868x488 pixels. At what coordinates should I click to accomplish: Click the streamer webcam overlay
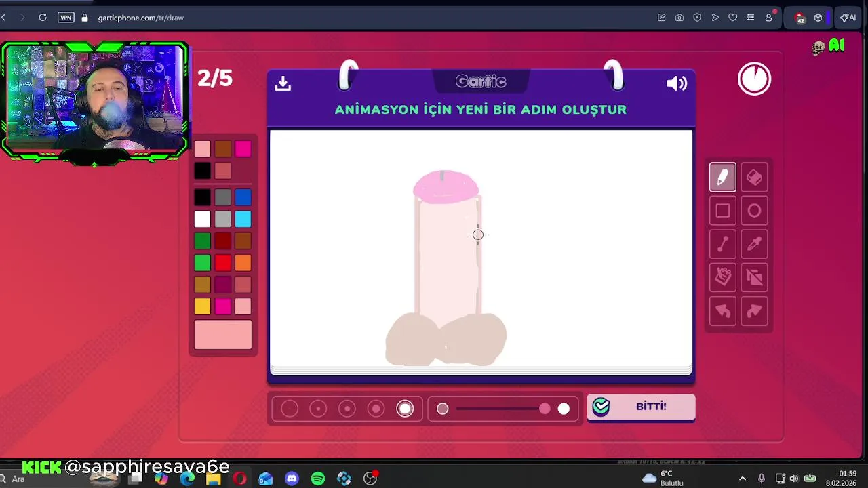[95, 100]
